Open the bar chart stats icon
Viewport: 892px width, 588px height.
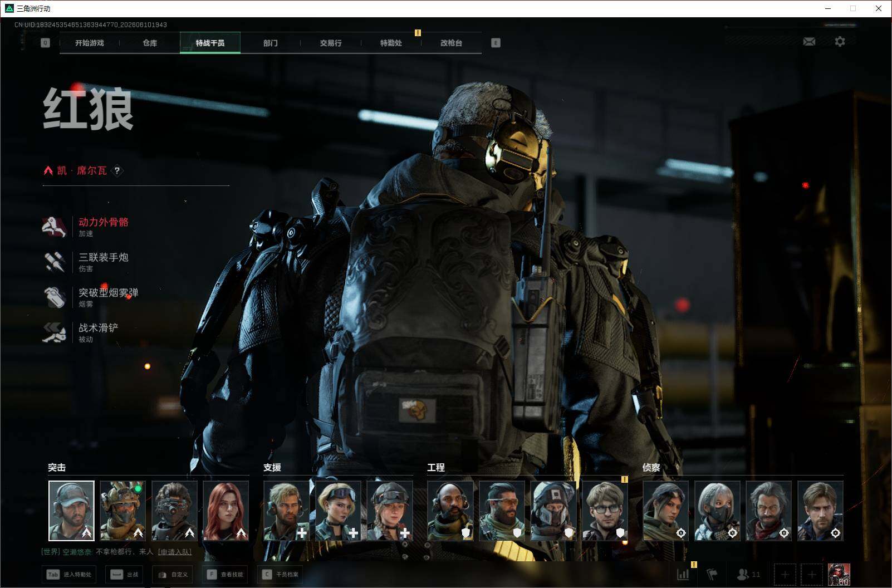(683, 575)
